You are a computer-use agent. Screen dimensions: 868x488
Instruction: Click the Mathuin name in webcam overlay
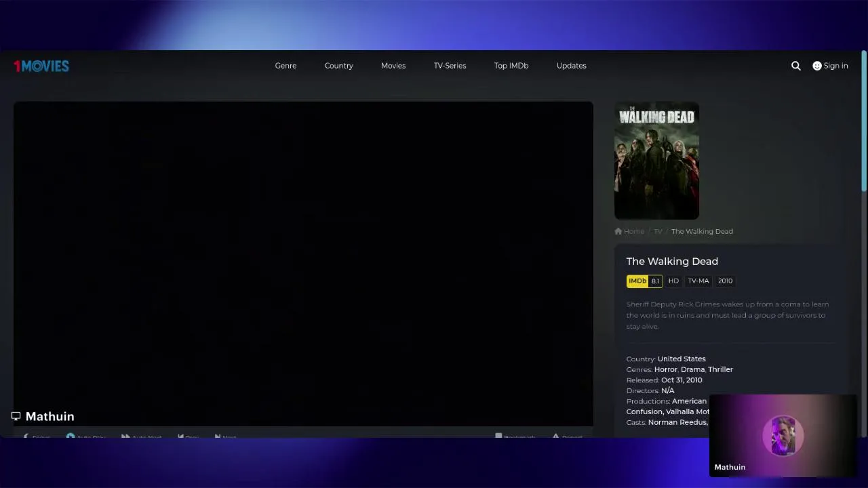pos(730,467)
